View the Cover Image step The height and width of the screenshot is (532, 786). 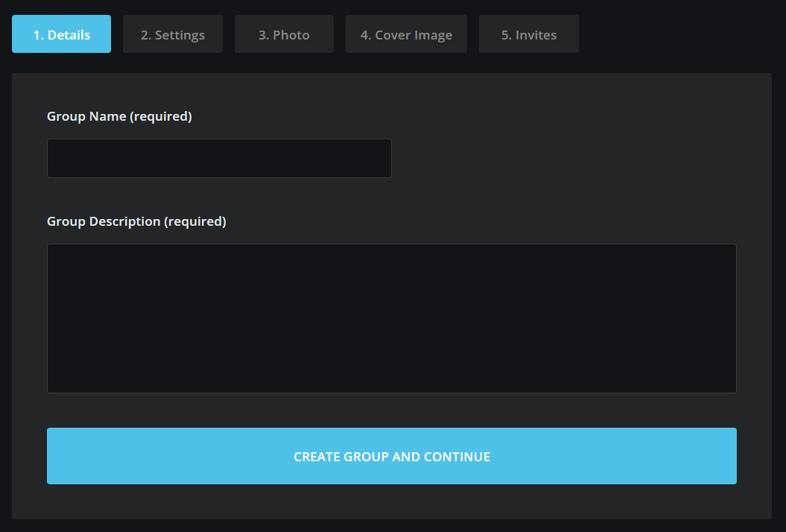406,34
